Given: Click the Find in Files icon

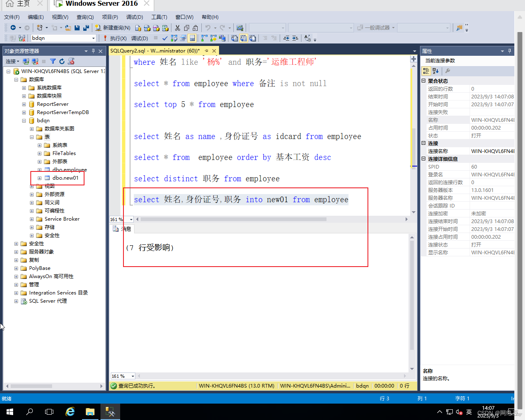Looking at the screenshot, I should 459,27.
